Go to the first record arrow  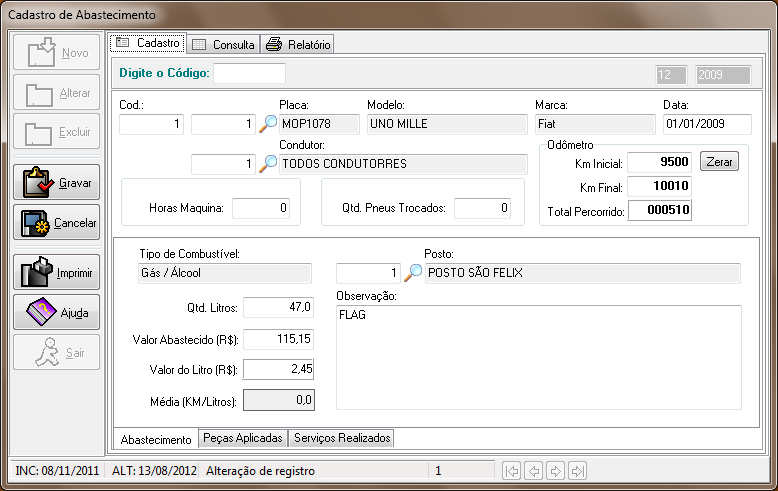coord(511,470)
